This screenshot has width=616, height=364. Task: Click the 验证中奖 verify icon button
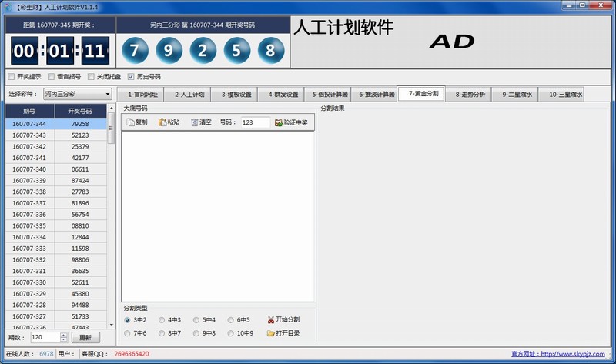[290, 122]
